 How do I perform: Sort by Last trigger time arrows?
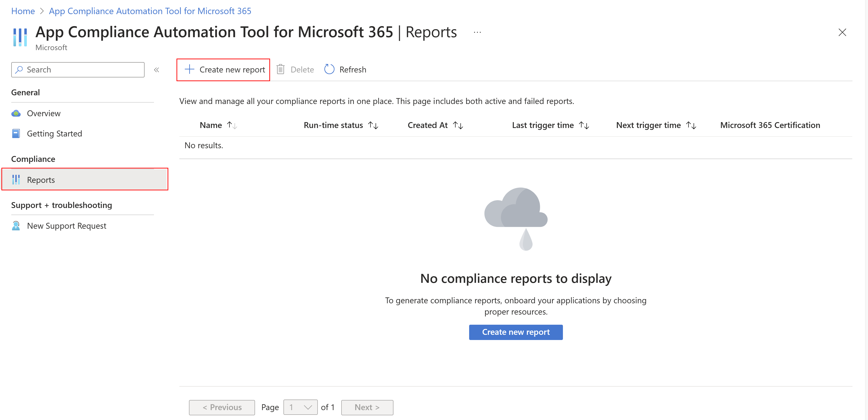click(584, 125)
